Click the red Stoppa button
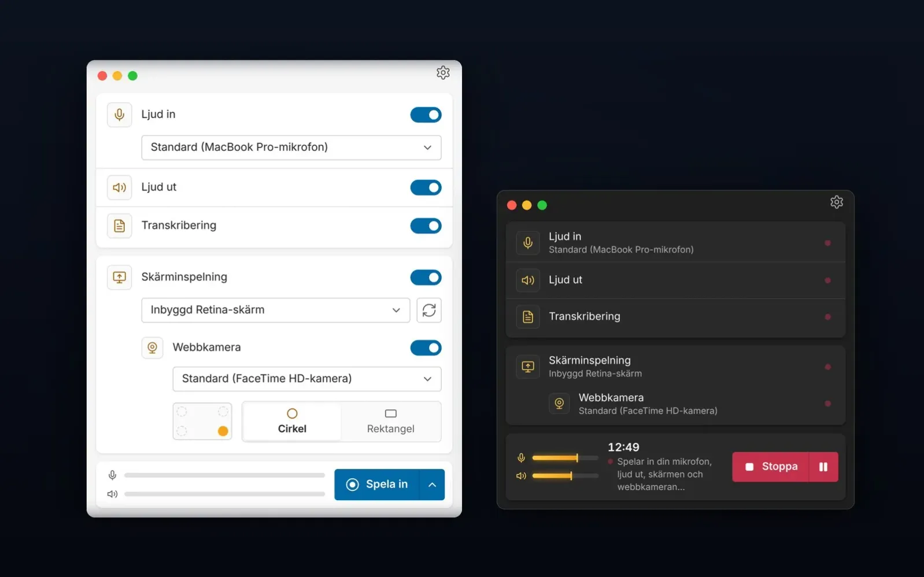 [770, 467]
